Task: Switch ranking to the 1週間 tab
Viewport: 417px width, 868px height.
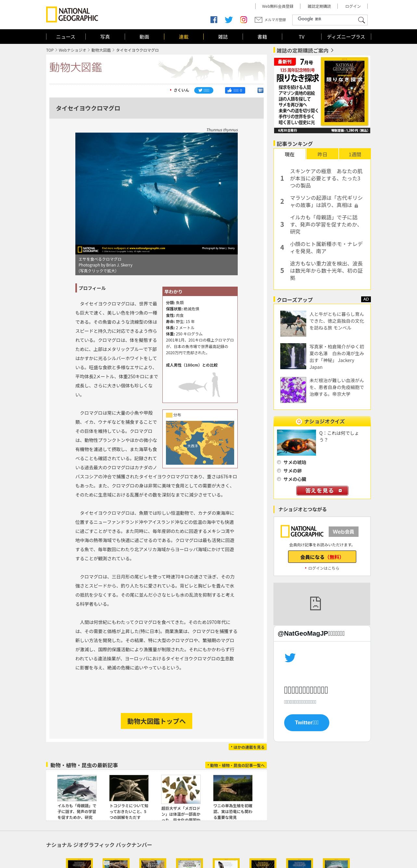Action: (355, 154)
